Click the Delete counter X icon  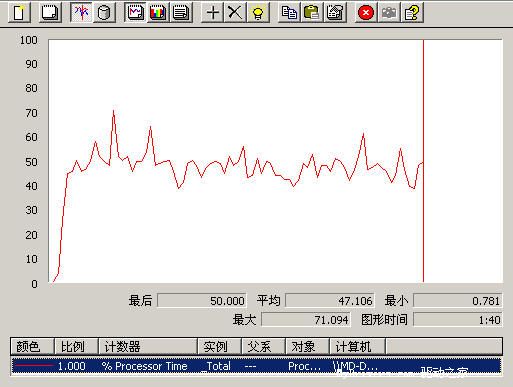click(x=235, y=13)
